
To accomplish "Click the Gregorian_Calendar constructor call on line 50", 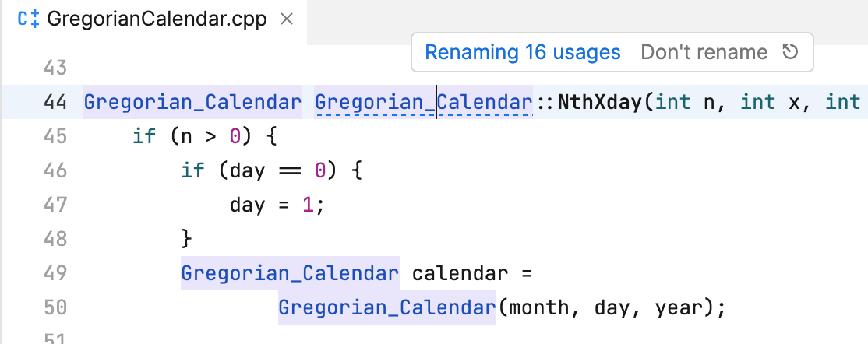I will pos(386,307).
